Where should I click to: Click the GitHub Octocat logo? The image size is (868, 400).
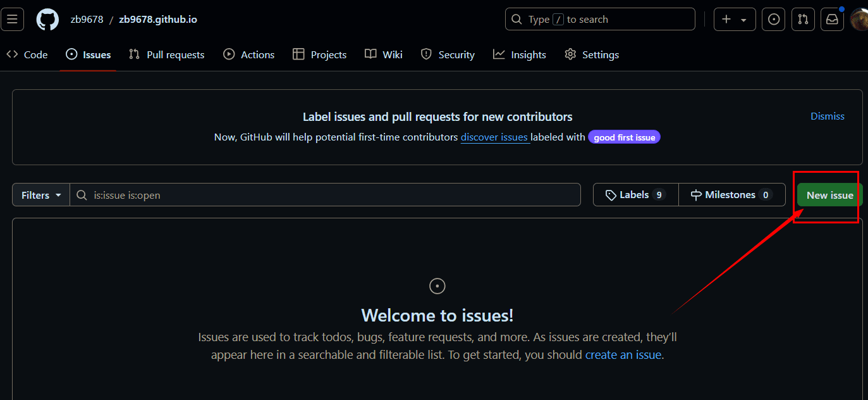click(47, 20)
